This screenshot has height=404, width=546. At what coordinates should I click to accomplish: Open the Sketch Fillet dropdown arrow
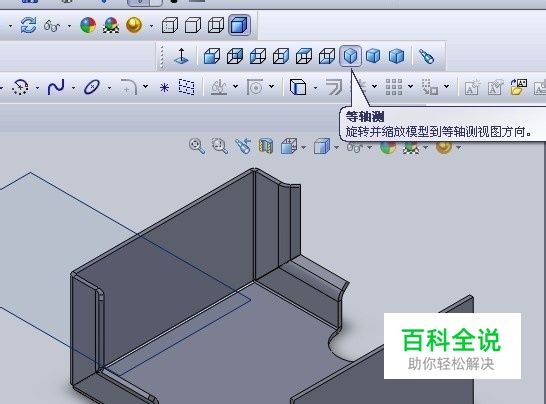146,86
